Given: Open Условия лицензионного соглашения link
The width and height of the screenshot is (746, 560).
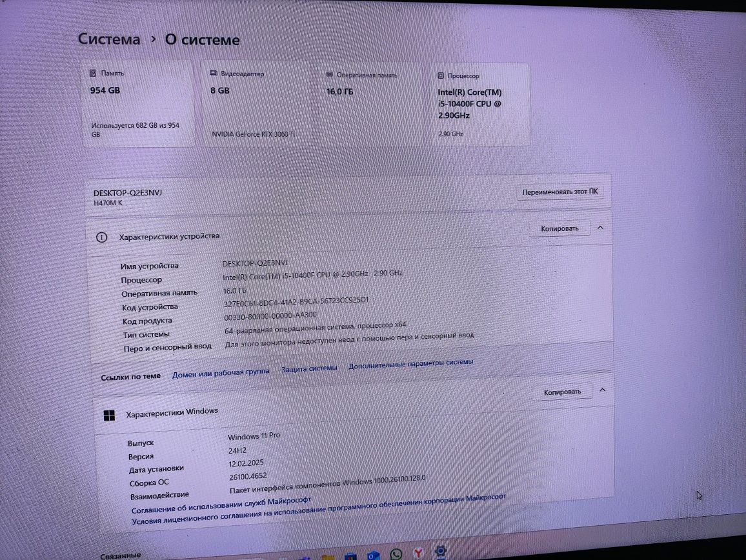Looking at the screenshot, I should coord(319,509).
